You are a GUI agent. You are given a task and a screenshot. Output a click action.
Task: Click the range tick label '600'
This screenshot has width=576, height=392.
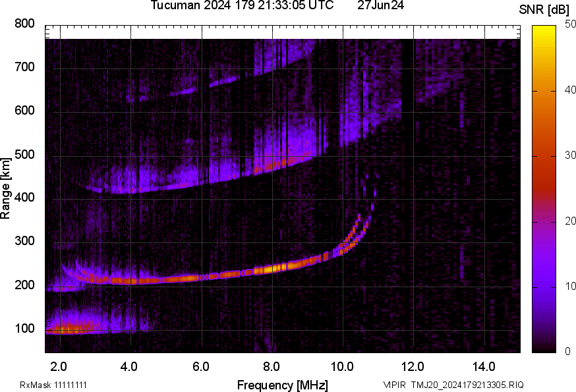pyautogui.click(x=24, y=111)
